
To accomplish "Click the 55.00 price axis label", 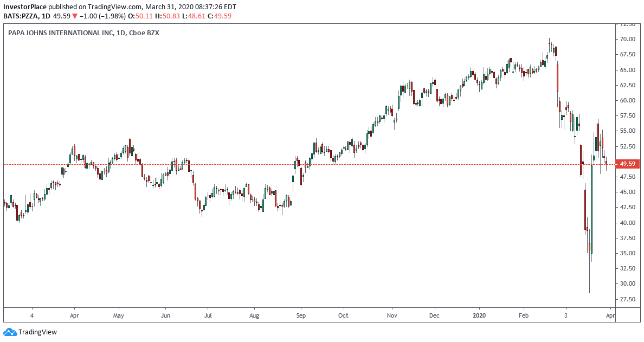I will point(628,131).
